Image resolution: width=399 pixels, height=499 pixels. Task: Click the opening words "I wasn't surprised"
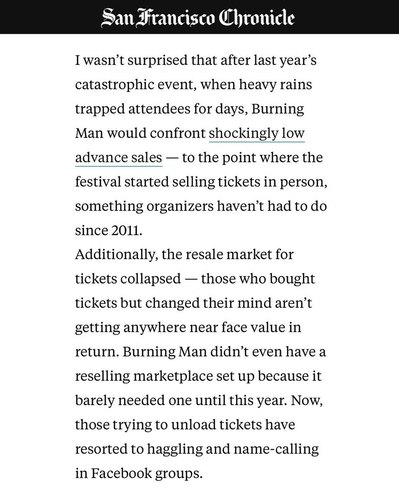[131, 60]
